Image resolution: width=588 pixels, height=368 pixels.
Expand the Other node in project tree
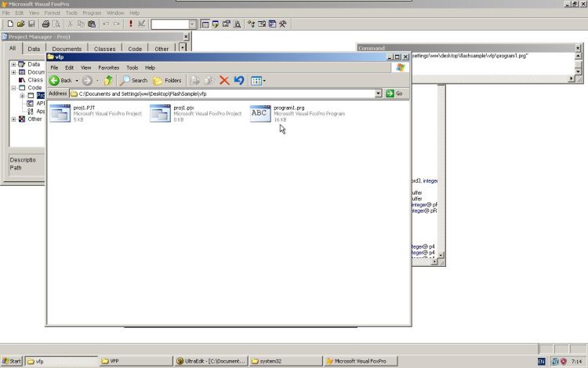[13, 119]
